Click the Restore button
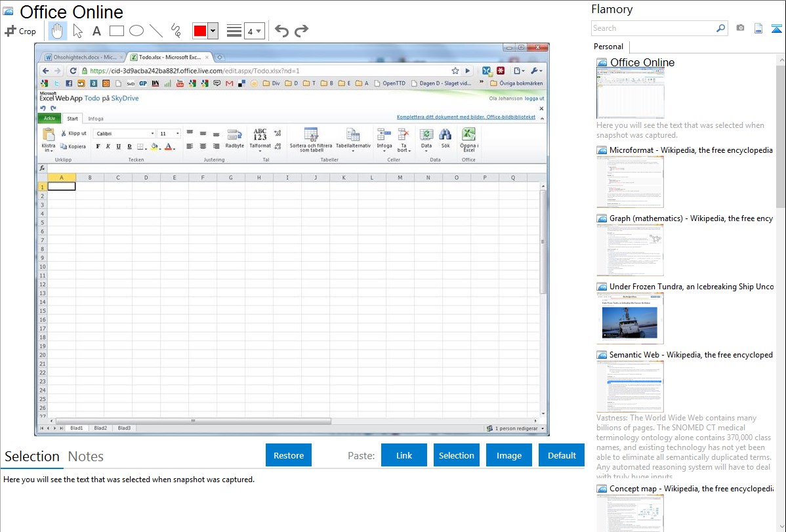This screenshot has height=532, width=786. click(x=289, y=455)
